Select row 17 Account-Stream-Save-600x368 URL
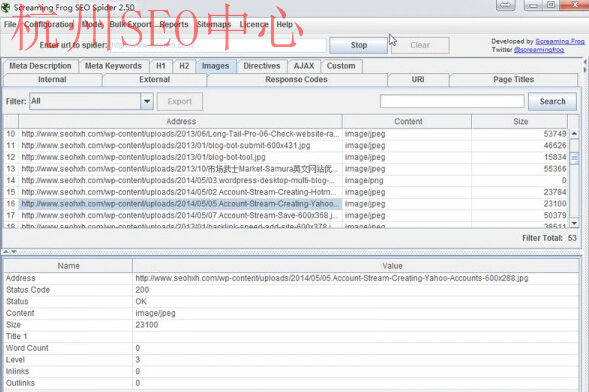 (180, 216)
